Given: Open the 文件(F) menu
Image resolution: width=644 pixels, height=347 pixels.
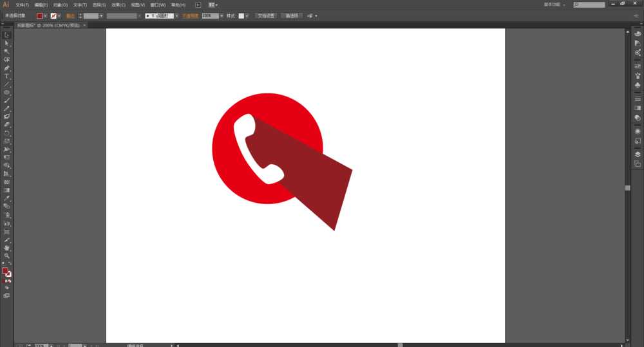Looking at the screenshot, I should [x=22, y=5].
